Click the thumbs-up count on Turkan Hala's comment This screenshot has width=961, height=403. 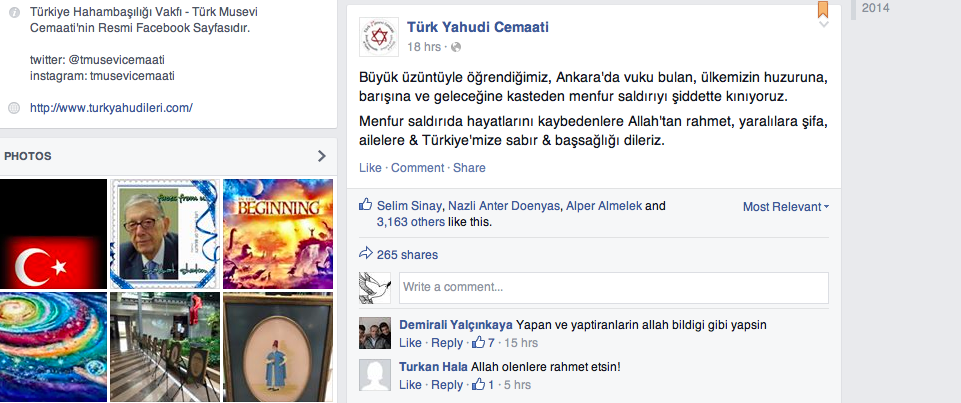(x=483, y=385)
